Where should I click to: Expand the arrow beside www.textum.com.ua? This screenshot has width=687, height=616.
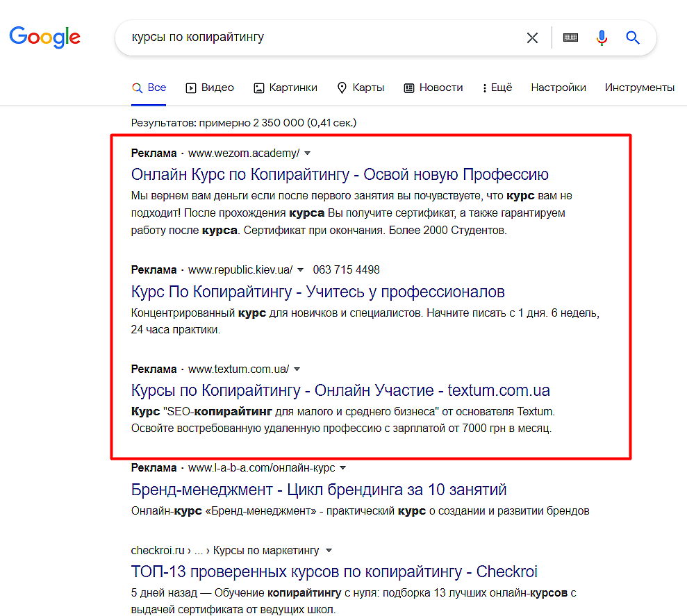tap(297, 369)
